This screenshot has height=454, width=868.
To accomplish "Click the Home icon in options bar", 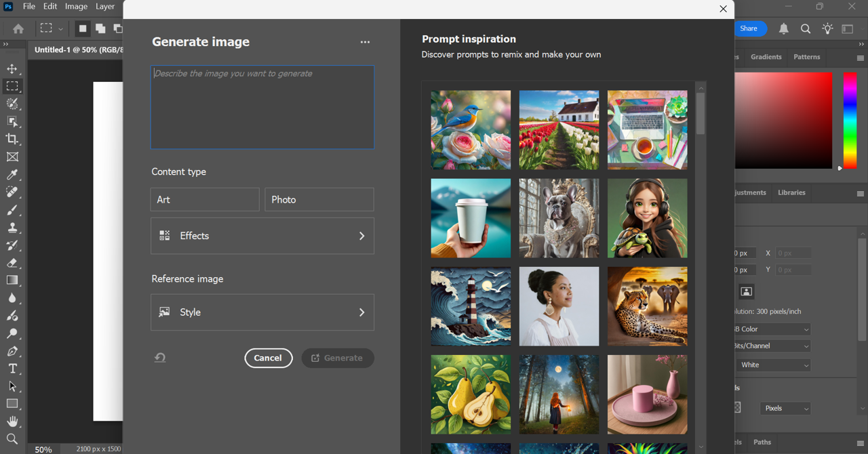I will 18,28.
